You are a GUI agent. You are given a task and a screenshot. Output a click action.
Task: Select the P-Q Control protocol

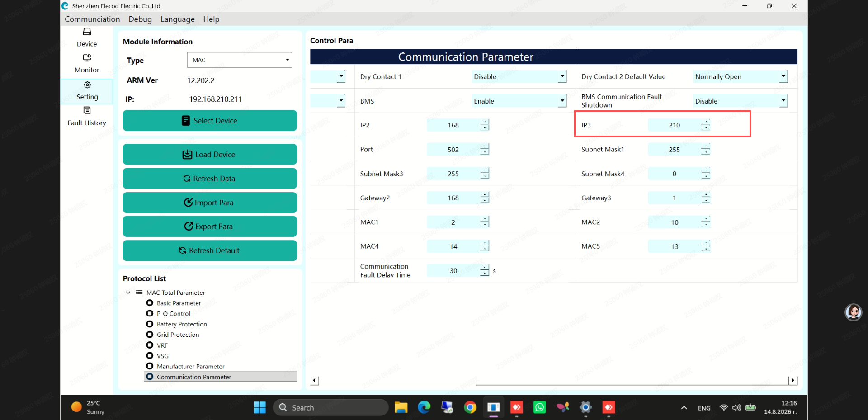point(174,313)
